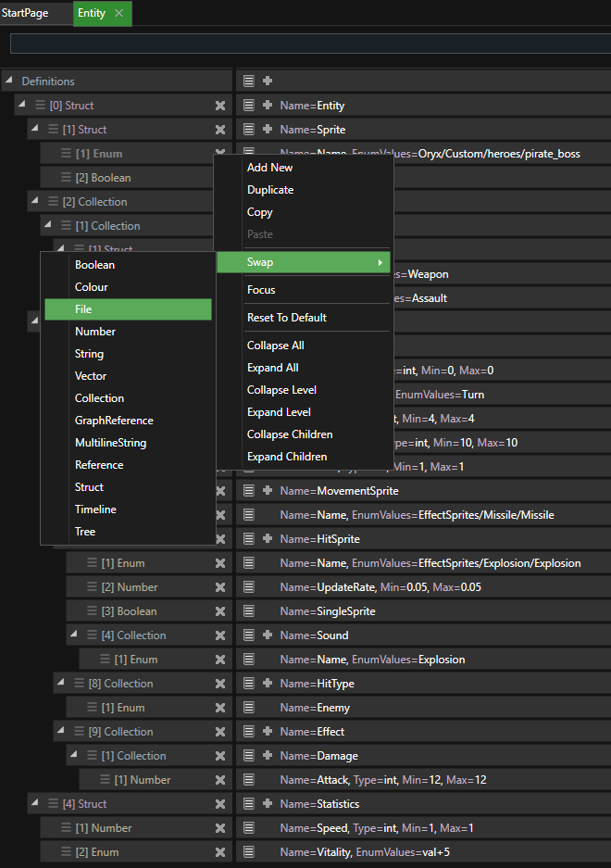This screenshot has width=611, height=868.
Task: Switch to the StartPage tab
Action: [x=25, y=13]
